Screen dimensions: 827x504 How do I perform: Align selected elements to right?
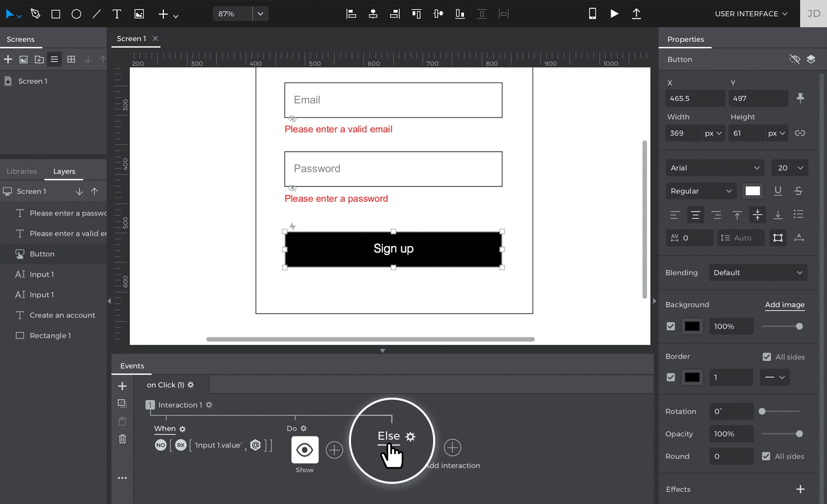click(395, 14)
